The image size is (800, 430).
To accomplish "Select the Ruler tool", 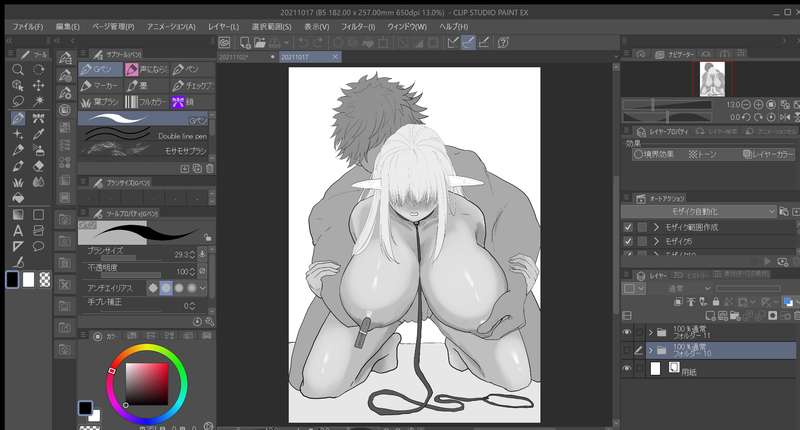I will pyautogui.click(x=18, y=247).
